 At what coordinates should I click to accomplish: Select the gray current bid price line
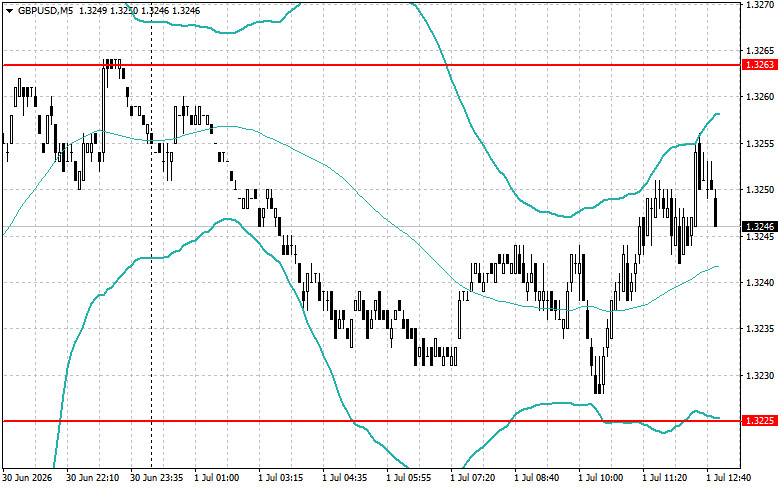point(372,227)
